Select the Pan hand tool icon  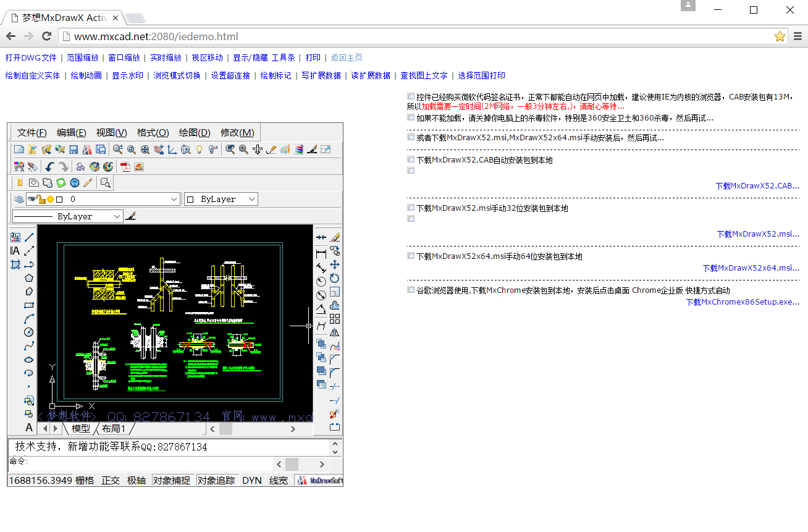pyautogui.click(x=159, y=150)
